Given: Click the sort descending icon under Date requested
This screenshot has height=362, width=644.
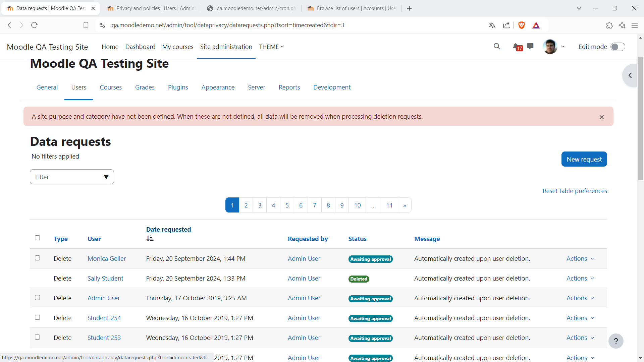Looking at the screenshot, I should click(x=150, y=238).
